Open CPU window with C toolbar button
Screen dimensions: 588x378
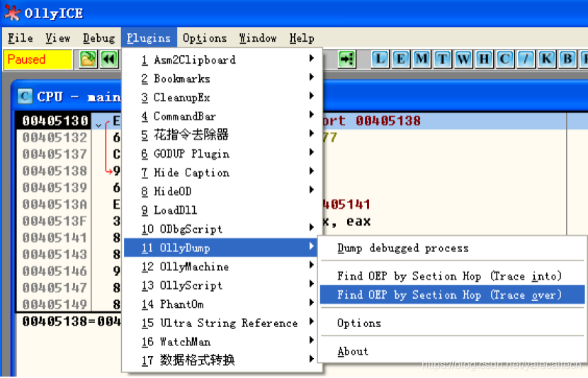(x=505, y=59)
